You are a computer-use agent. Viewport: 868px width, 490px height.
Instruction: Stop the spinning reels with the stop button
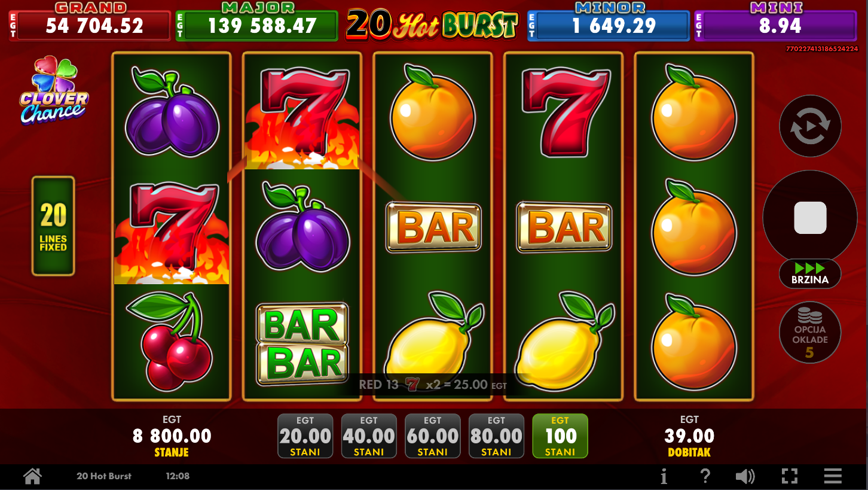click(810, 217)
